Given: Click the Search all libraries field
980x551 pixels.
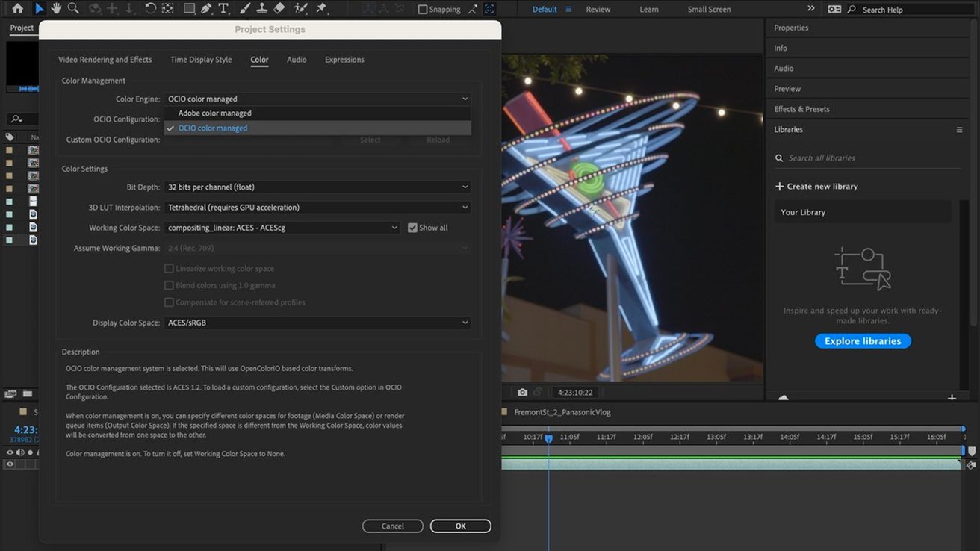Looking at the screenshot, I should pyautogui.click(x=869, y=158).
